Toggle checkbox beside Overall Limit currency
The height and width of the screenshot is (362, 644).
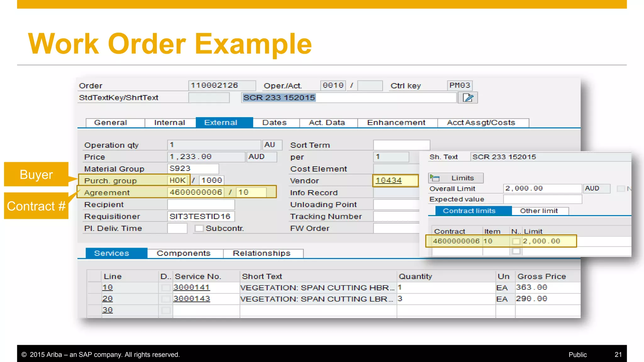[x=621, y=189]
